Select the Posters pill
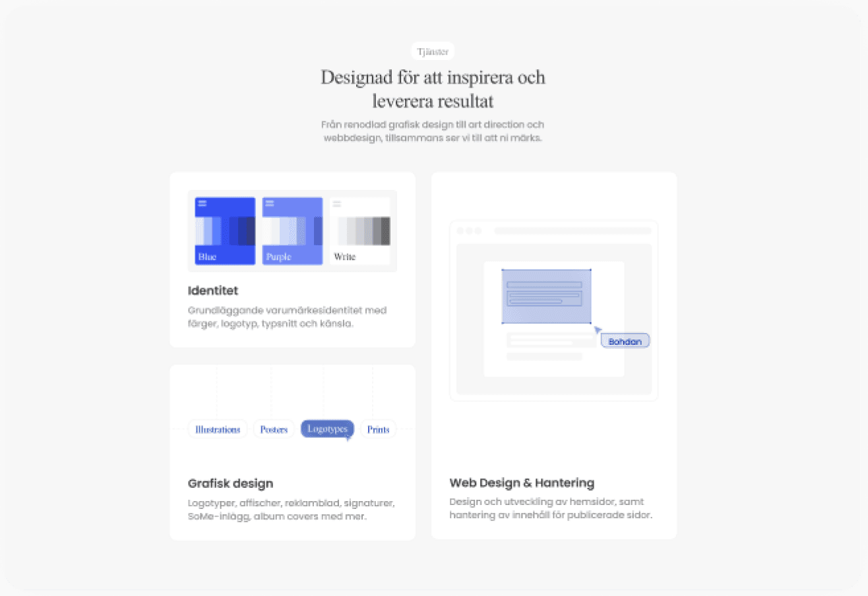 click(x=274, y=429)
